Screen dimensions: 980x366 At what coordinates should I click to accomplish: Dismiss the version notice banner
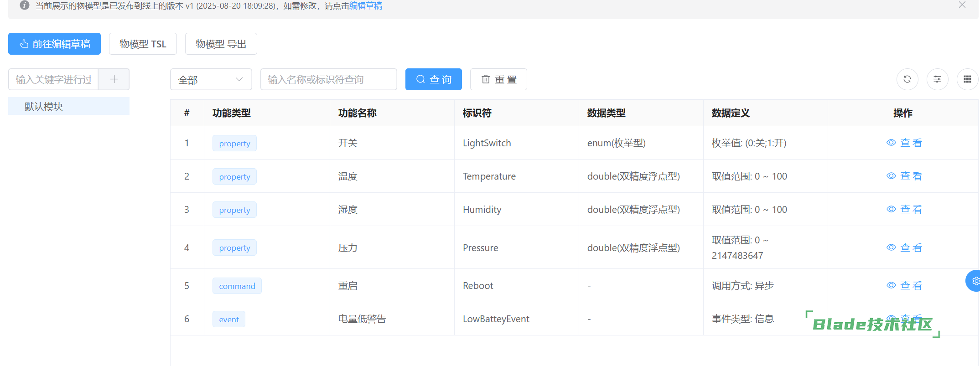coord(962,5)
